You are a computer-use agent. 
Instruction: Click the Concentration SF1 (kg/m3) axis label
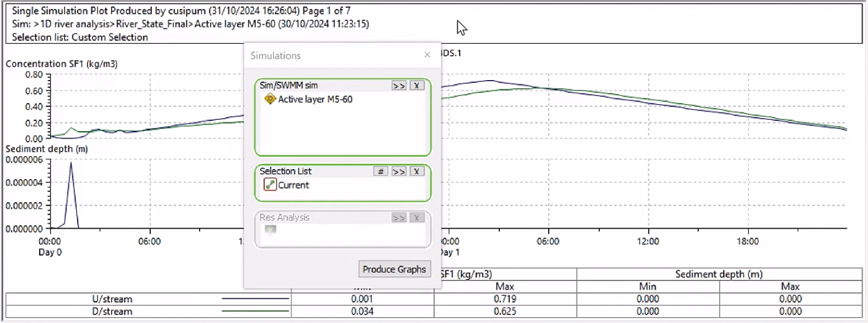pyautogui.click(x=62, y=64)
